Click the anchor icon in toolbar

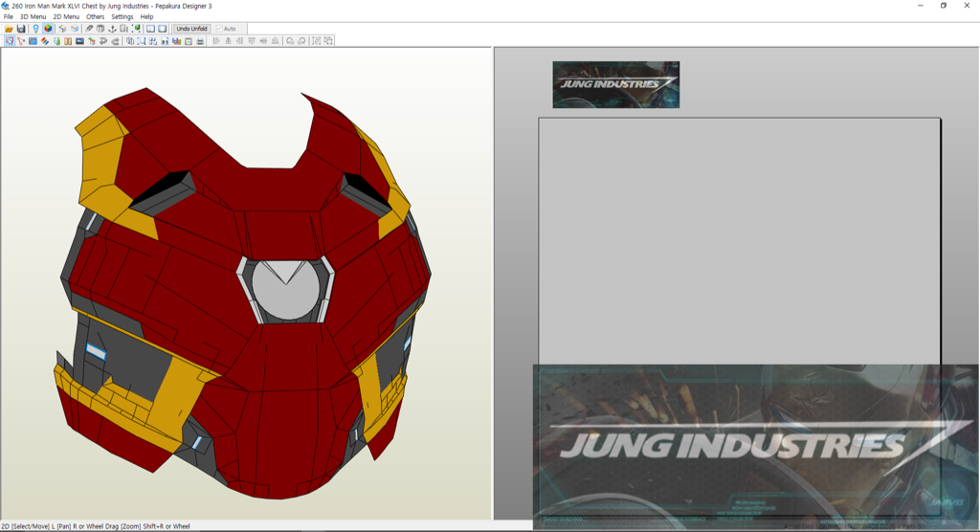112,29
